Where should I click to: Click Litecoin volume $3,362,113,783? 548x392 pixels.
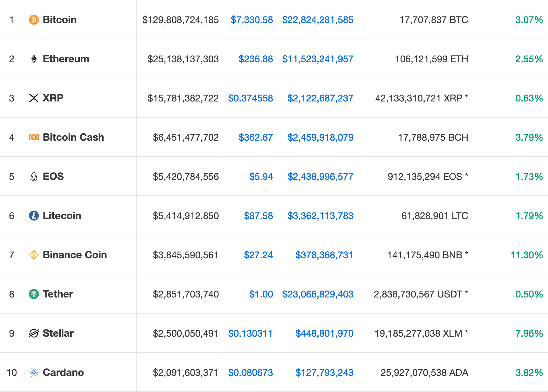click(x=321, y=216)
